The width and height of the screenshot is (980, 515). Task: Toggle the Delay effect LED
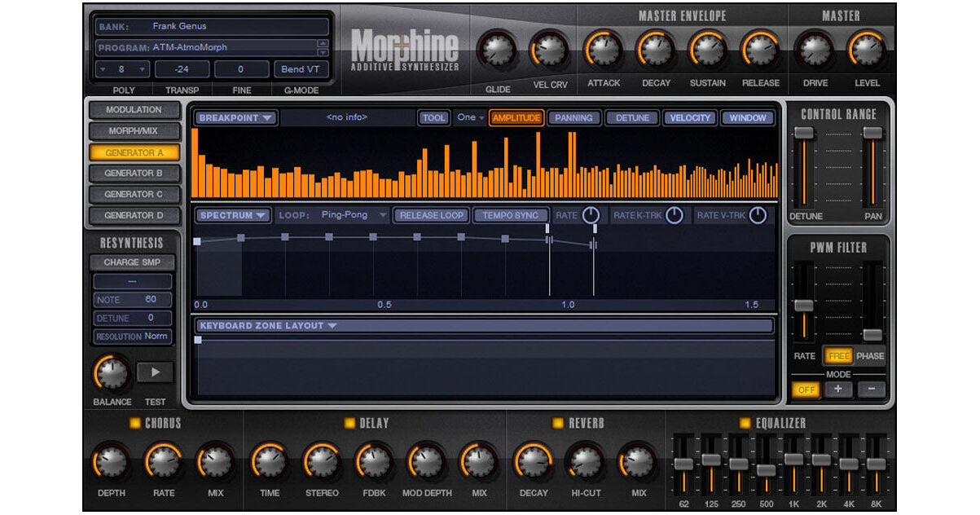click(349, 423)
